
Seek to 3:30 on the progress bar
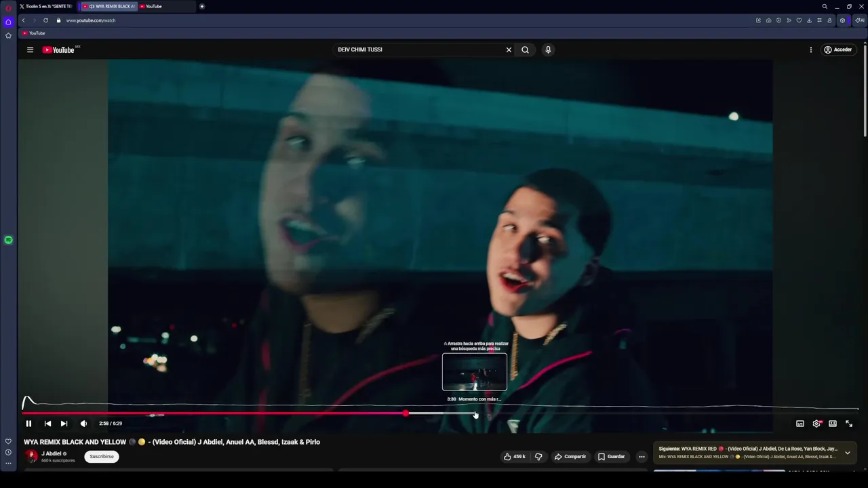point(475,413)
